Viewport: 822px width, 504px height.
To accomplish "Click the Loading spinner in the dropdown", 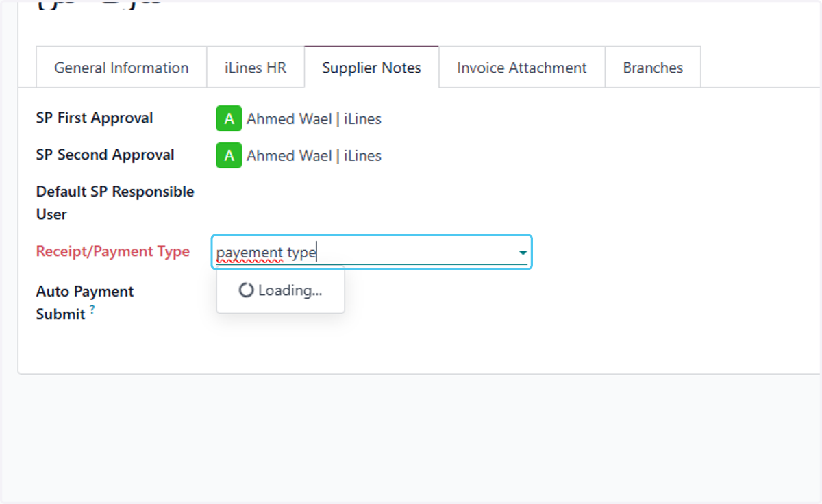I will (246, 290).
